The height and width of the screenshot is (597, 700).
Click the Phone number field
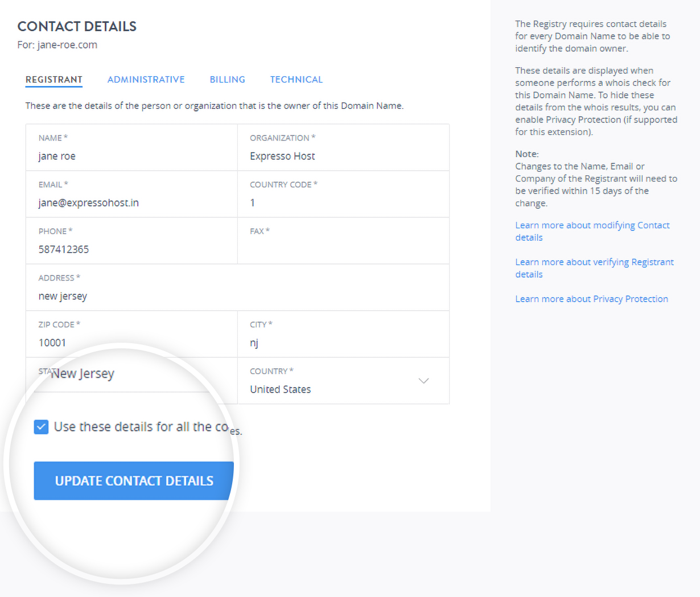click(x=131, y=249)
